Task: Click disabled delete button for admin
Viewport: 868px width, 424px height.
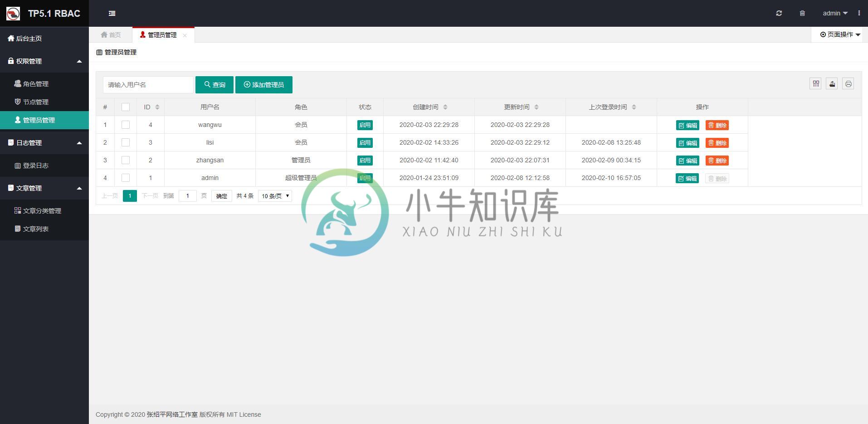Action: point(717,178)
